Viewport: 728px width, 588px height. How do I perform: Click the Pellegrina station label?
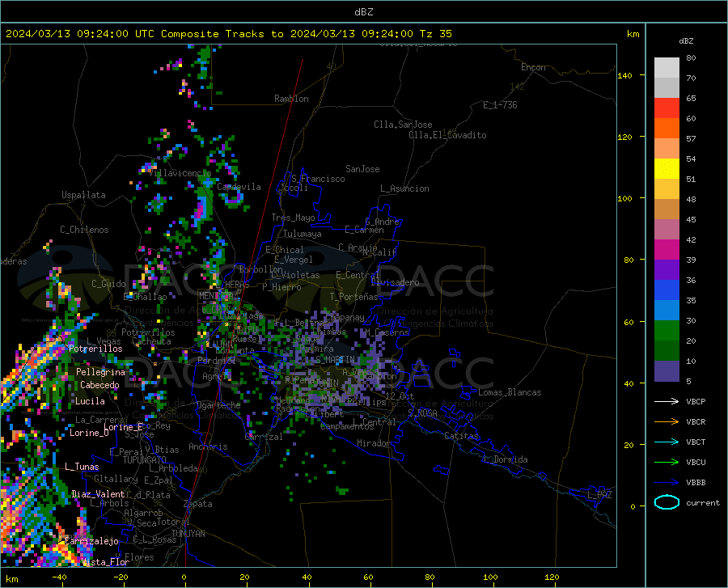tap(100, 372)
